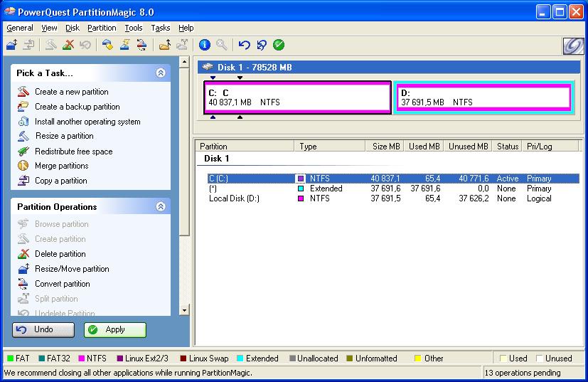Click the task pane scroll down arrow
Viewport: 588px width, 382px height.
[x=184, y=310]
